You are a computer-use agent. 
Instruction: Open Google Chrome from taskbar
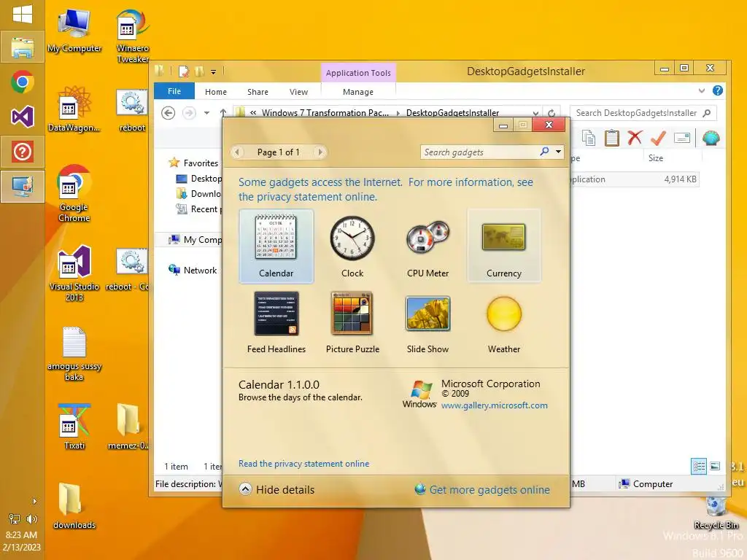click(23, 82)
